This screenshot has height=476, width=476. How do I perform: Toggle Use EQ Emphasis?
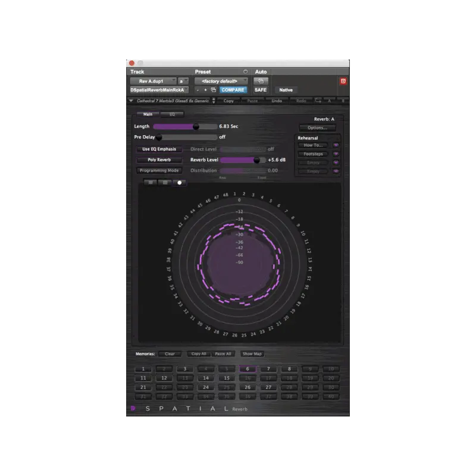(159, 149)
